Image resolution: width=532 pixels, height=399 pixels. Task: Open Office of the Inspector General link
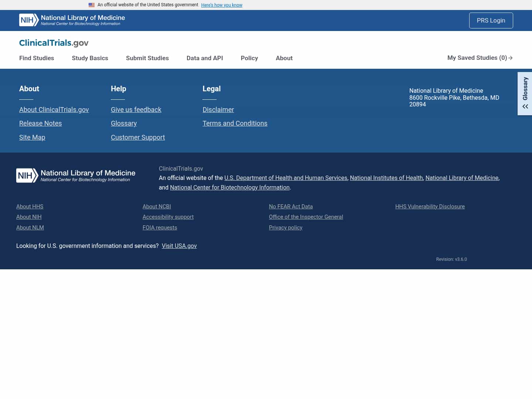pos(306,217)
